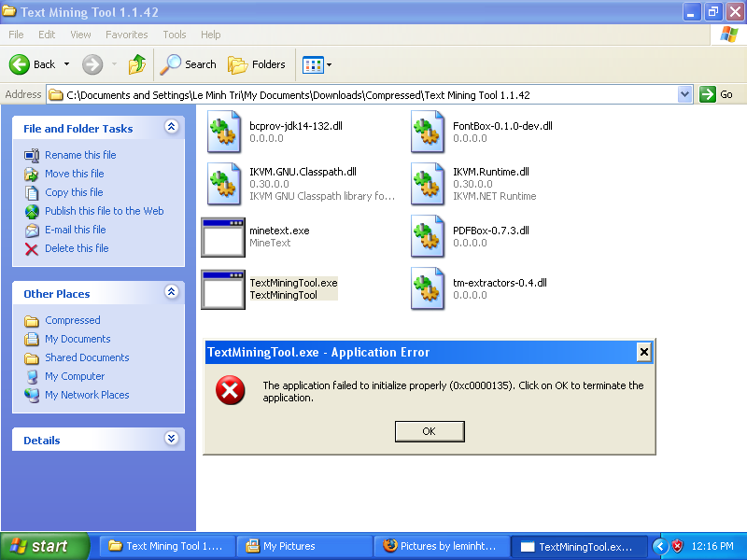This screenshot has height=560, width=747.
Task: Click Rename this file
Action: coord(80,155)
